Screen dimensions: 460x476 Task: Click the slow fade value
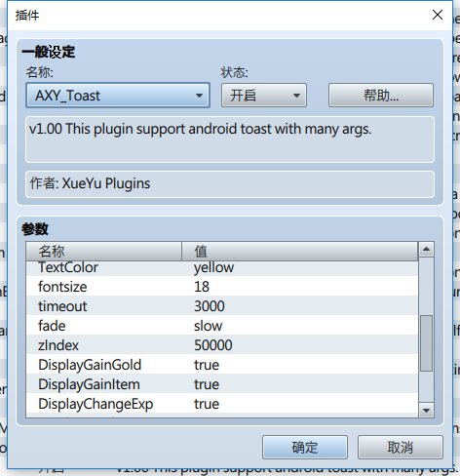tap(208, 326)
